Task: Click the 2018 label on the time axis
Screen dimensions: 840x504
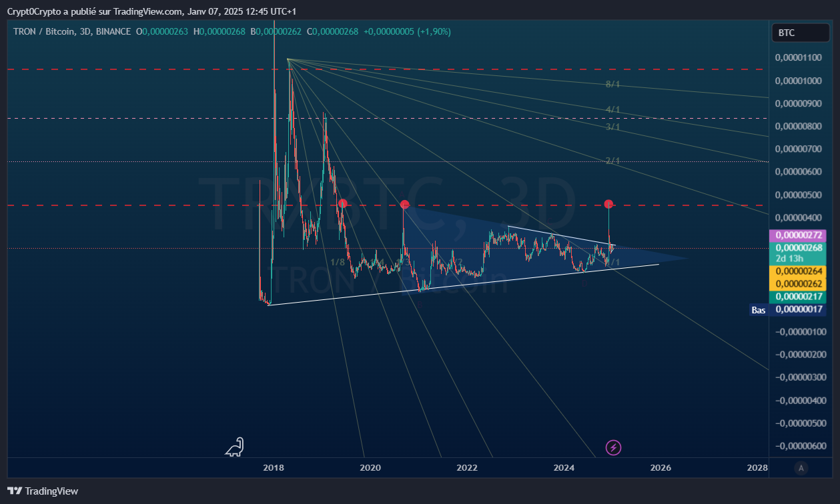Action: click(274, 468)
